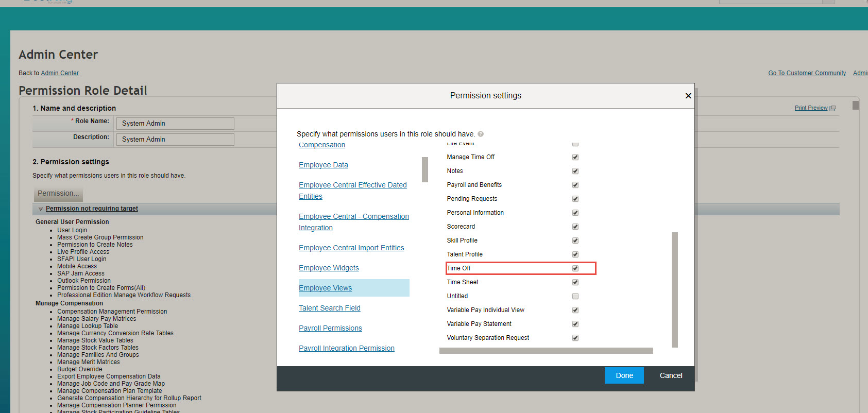Uncheck Payroll and Benefits checkbox
This screenshot has width=868, height=413.
(x=575, y=185)
